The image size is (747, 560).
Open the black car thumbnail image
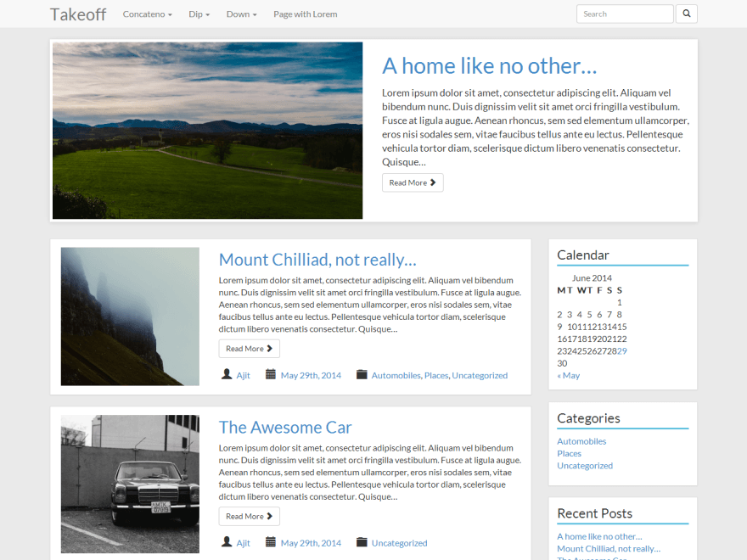point(130,484)
